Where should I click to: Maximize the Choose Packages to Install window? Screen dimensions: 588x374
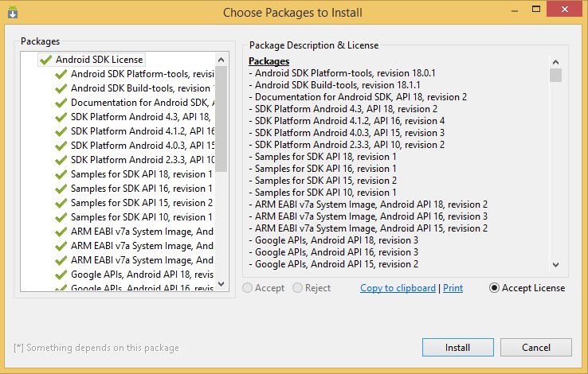coord(536,10)
